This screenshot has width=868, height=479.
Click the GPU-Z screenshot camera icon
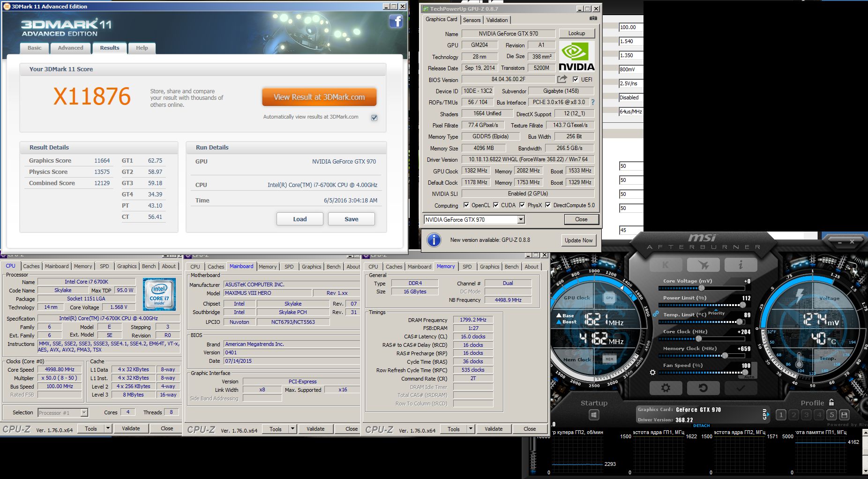pyautogui.click(x=593, y=19)
